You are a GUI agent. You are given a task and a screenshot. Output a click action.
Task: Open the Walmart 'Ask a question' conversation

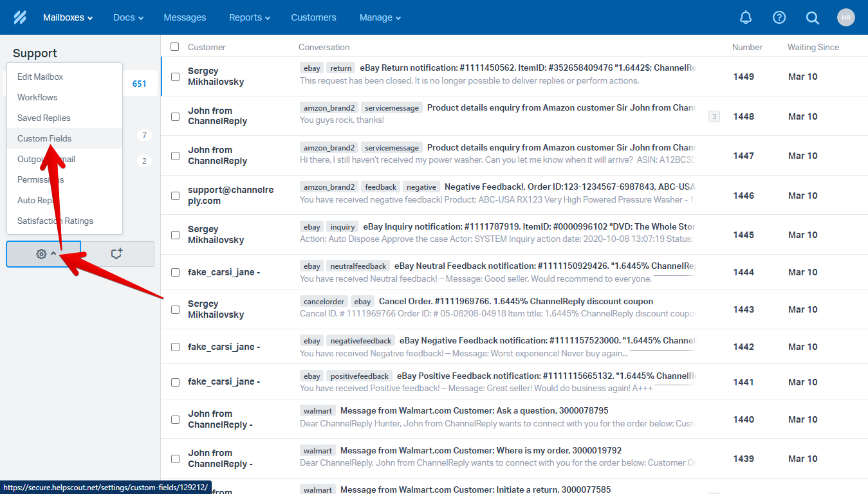pos(474,411)
